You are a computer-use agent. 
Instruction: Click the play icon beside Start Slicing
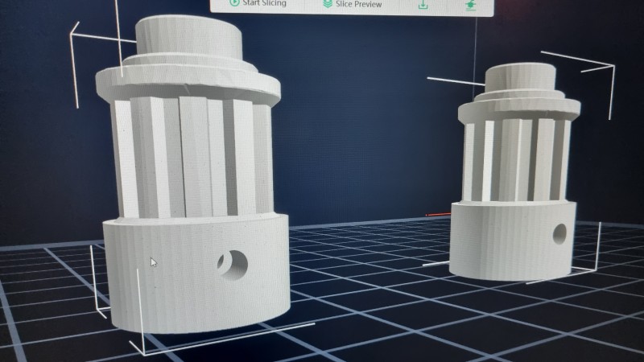[x=234, y=3]
